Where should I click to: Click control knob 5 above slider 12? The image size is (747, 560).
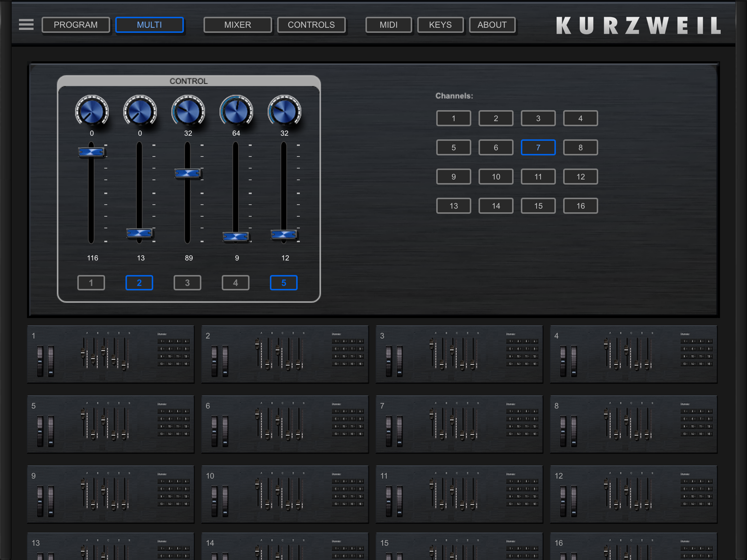tap(284, 111)
